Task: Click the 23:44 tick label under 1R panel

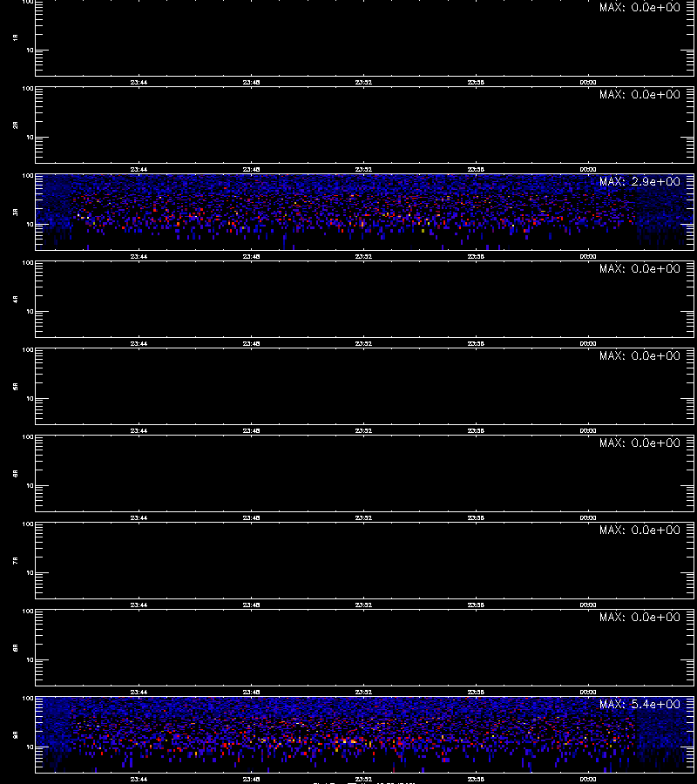Action: point(139,82)
